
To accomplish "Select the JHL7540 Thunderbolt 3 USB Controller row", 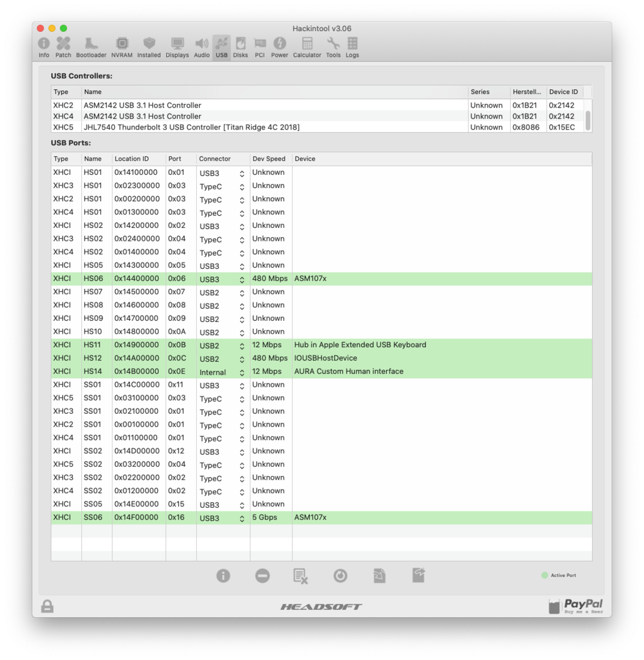I will [x=318, y=127].
